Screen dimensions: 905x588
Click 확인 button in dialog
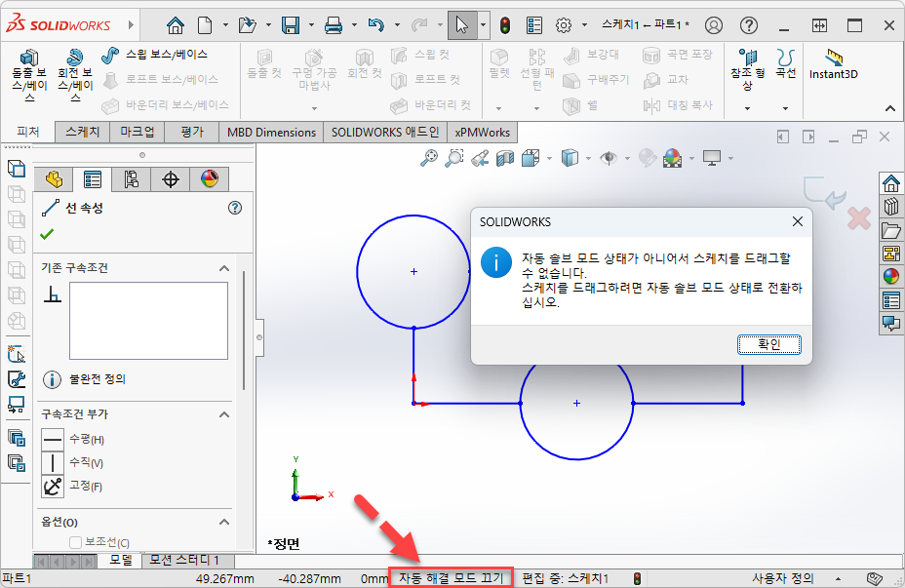768,344
